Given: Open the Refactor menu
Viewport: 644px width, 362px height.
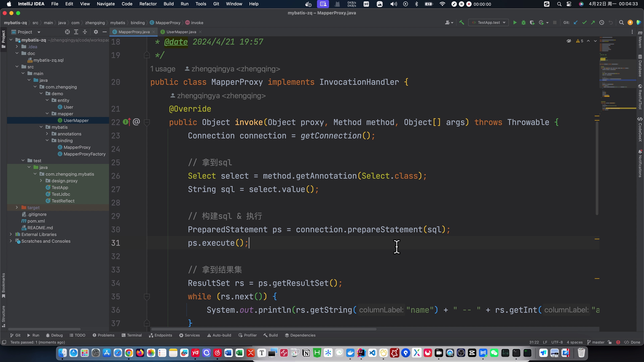Looking at the screenshot, I should pyautogui.click(x=148, y=4).
